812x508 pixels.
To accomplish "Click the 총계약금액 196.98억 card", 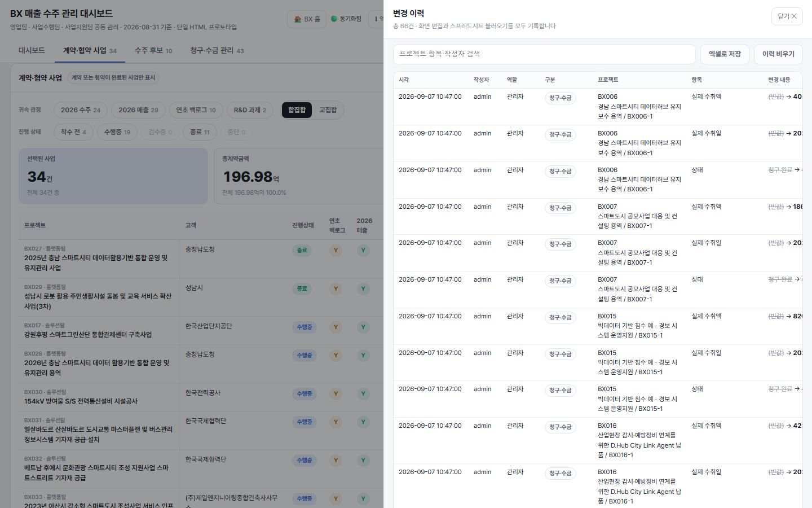I will (299, 176).
